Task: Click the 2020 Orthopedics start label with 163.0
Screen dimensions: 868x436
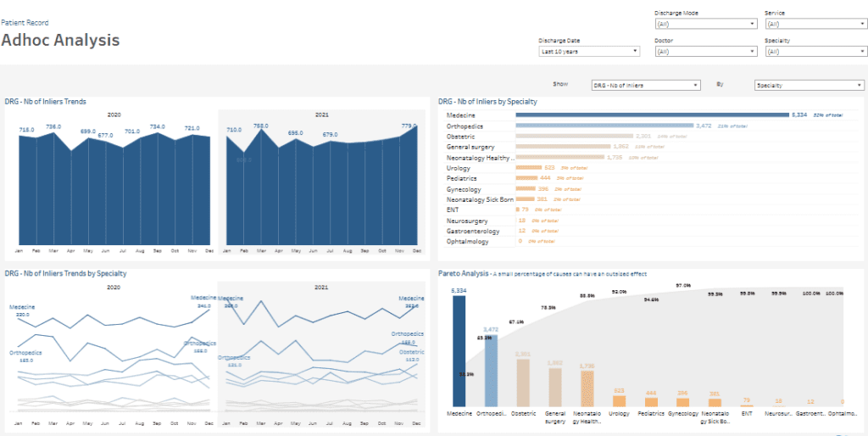Action: (x=25, y=356)
